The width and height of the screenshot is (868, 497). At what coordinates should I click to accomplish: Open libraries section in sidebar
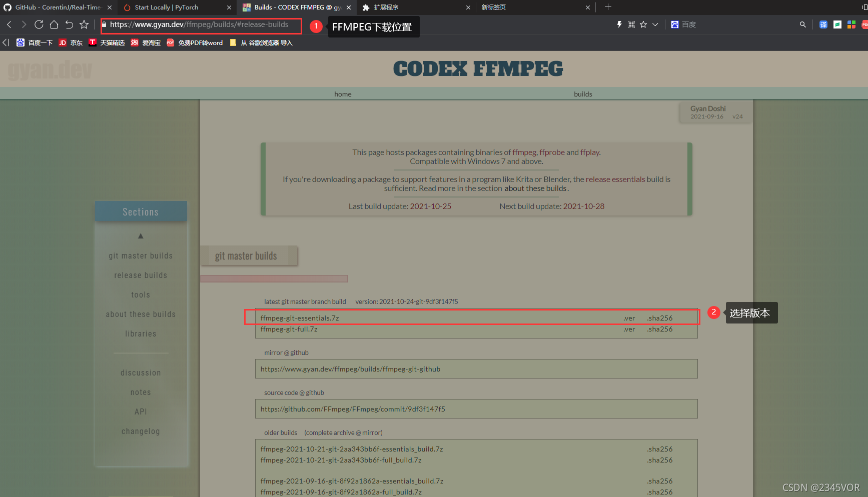(141, 334)
